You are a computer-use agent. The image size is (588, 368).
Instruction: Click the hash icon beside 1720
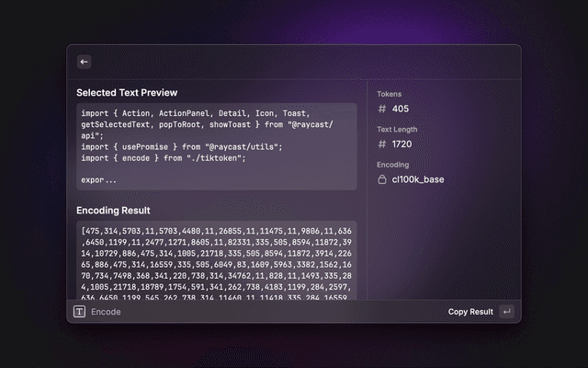382,144
